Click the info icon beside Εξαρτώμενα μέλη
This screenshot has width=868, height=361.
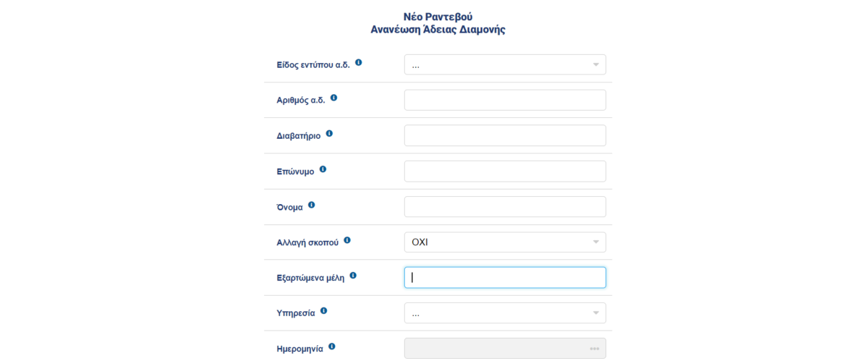tap(353, 276)
